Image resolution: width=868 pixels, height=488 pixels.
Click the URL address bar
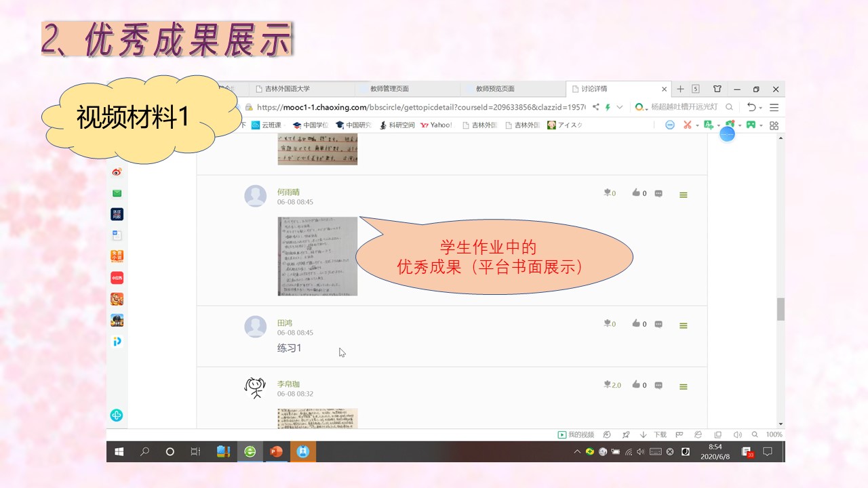coord(420,107)
